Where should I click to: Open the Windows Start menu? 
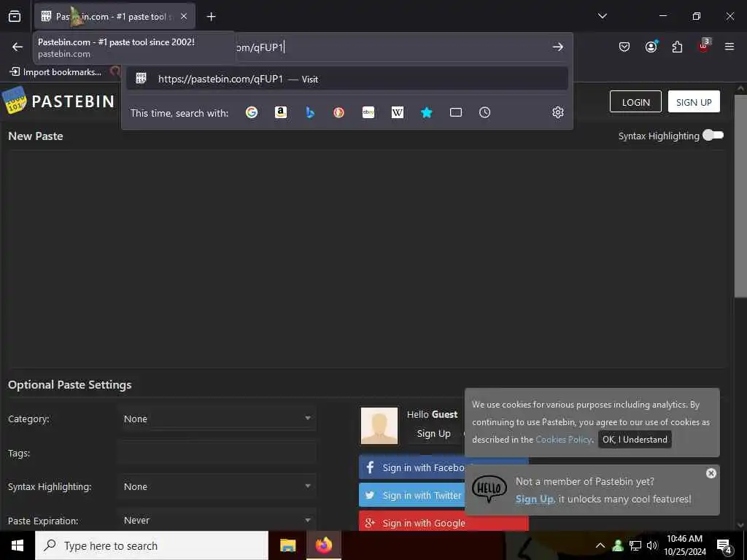[x=18, y=545]
